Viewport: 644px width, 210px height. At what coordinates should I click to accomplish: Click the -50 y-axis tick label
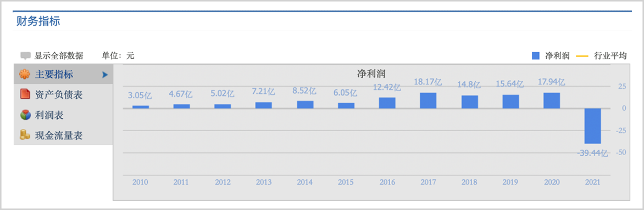pyautogui.click(x=620, y=152)
